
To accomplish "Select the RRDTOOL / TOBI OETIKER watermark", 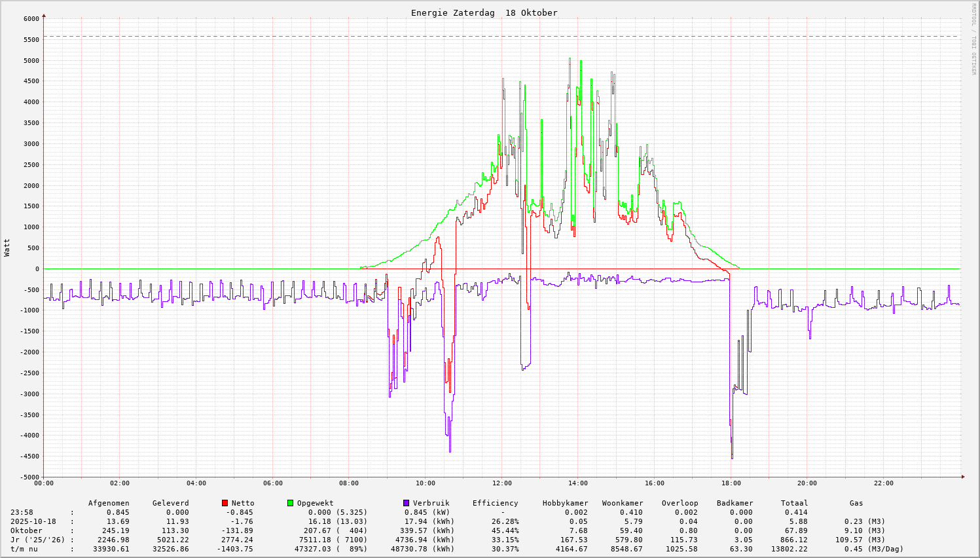I will (973, 39).
